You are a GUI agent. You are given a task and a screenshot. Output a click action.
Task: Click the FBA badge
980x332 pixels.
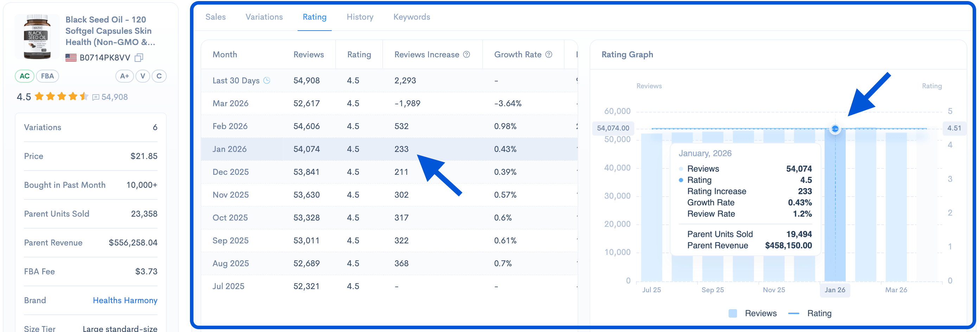tap(47, 76)
